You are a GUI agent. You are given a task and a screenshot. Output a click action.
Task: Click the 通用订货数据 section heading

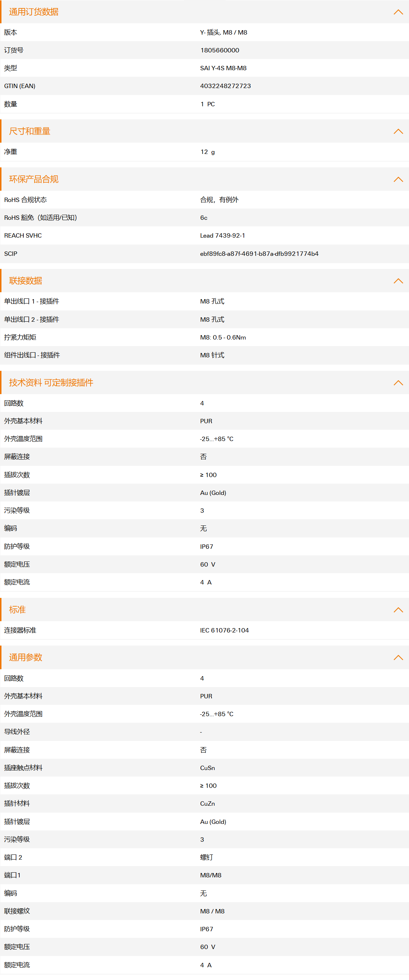point(33,12)
